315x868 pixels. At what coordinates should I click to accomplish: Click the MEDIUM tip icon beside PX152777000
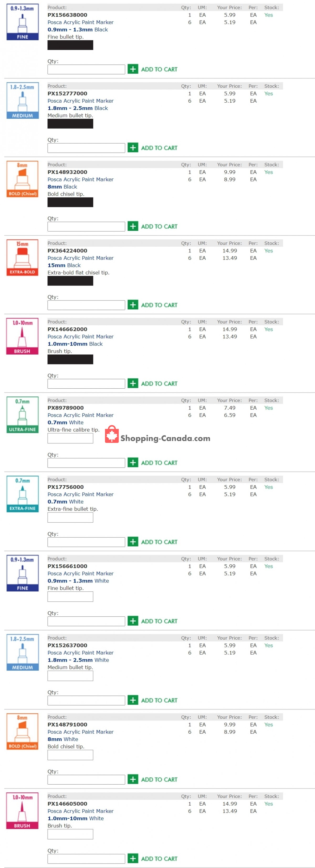(23, 100)
